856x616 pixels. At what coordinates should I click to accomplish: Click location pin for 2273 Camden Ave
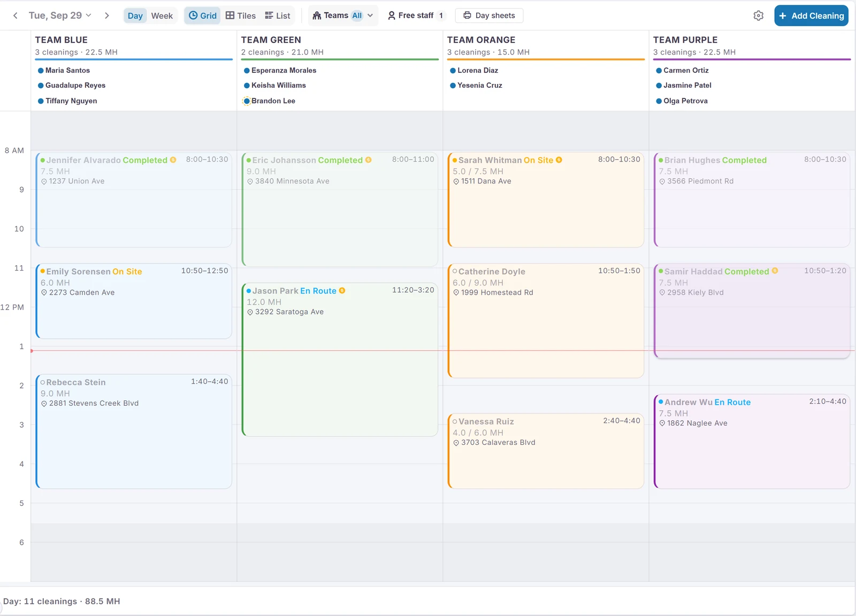44,292
